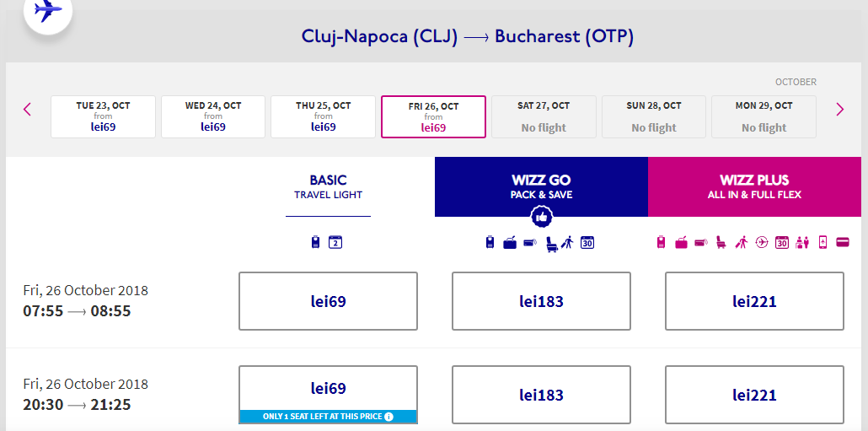Choose lei69 Basic fare for 20:30 flight
This screenshot has height=431, width=868.
(329, 388)
